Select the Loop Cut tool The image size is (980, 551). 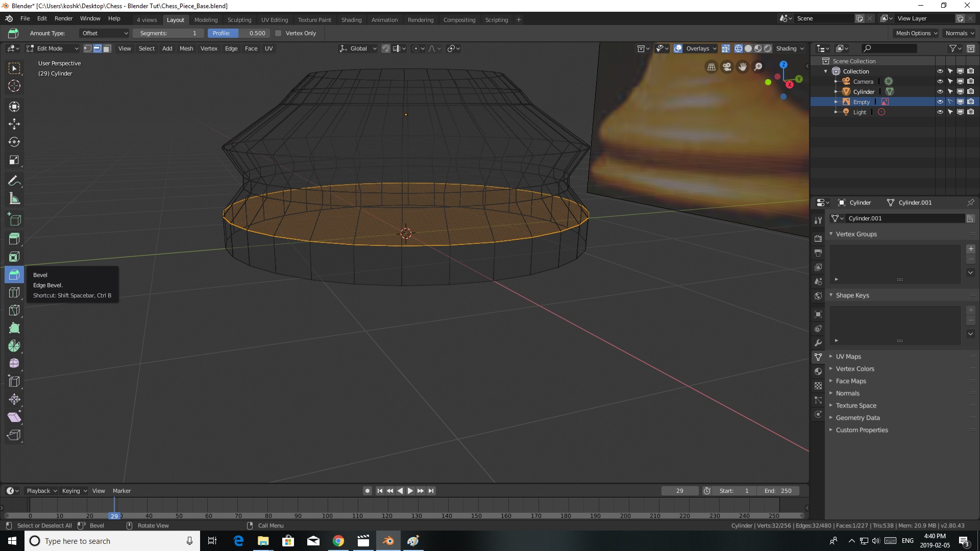click(14, 292)
